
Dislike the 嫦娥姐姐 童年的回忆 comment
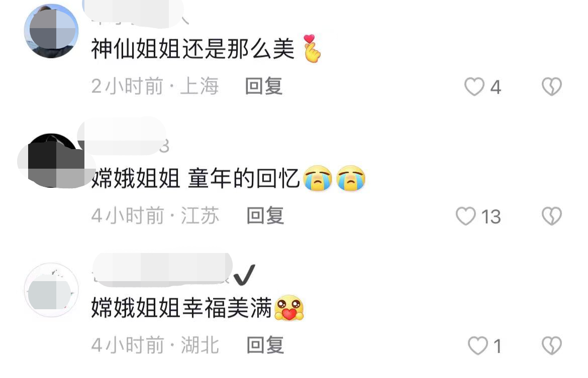point(552,216)
